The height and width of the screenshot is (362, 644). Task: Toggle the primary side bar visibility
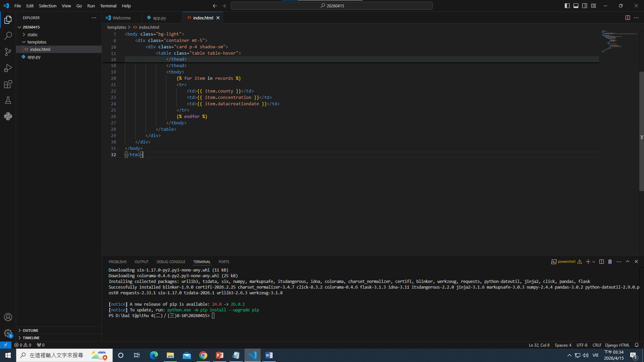(567, 6)
